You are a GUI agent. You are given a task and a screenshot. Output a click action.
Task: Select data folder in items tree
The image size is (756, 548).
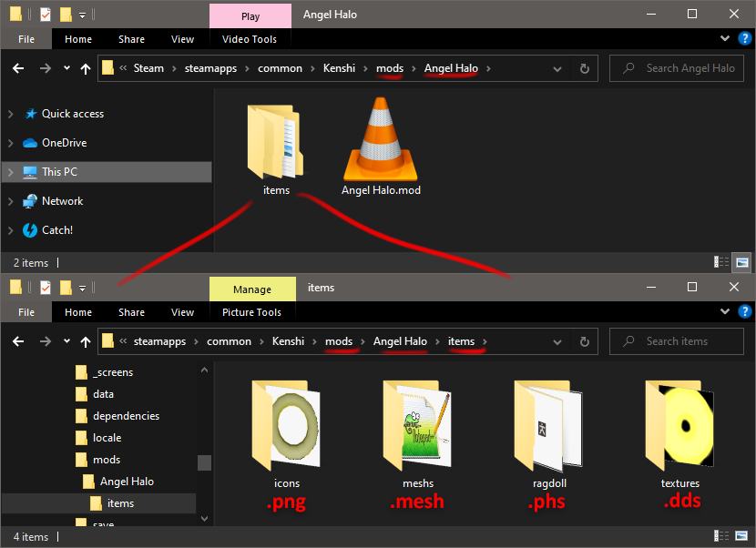(95, 394)
